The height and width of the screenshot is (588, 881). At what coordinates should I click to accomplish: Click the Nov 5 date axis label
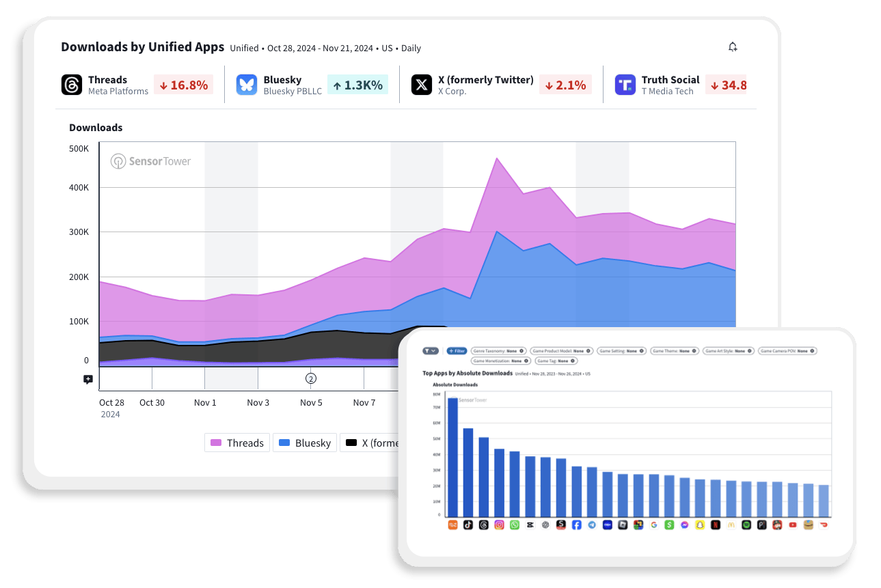pyautogui.click(x=311, y=402)
